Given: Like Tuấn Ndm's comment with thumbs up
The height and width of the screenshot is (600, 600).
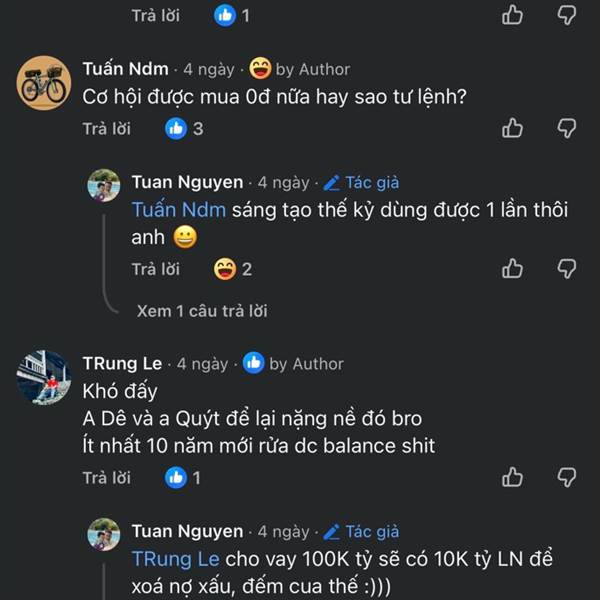Looking at the screenshot, I should pos(513,128).
